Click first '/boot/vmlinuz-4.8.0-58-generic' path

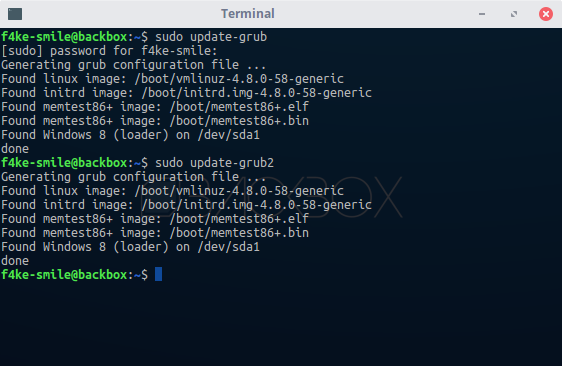pyautogui.click(x=239, y=79)
